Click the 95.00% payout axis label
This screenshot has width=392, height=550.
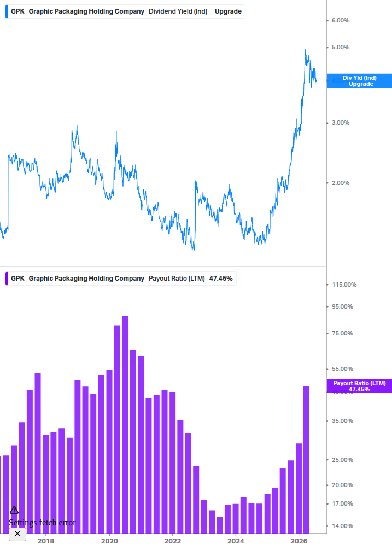click(x=342, y=306)
